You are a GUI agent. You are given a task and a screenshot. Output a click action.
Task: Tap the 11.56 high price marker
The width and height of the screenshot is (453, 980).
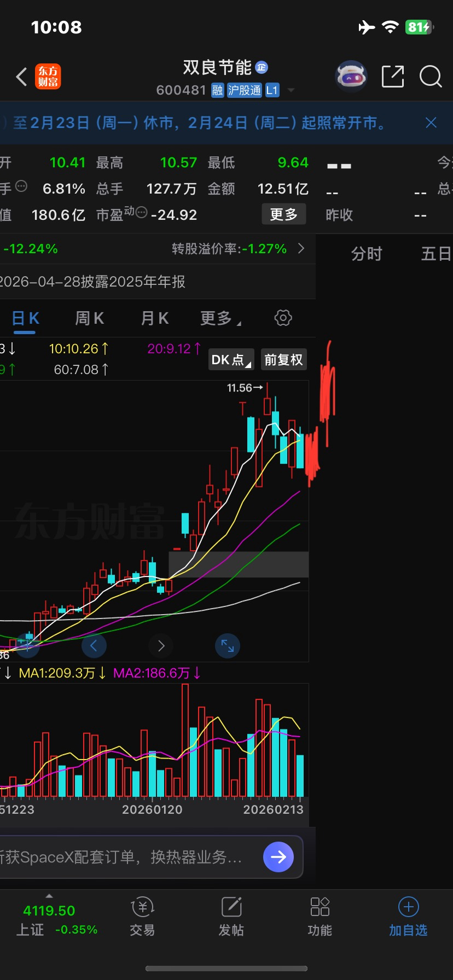245,388
